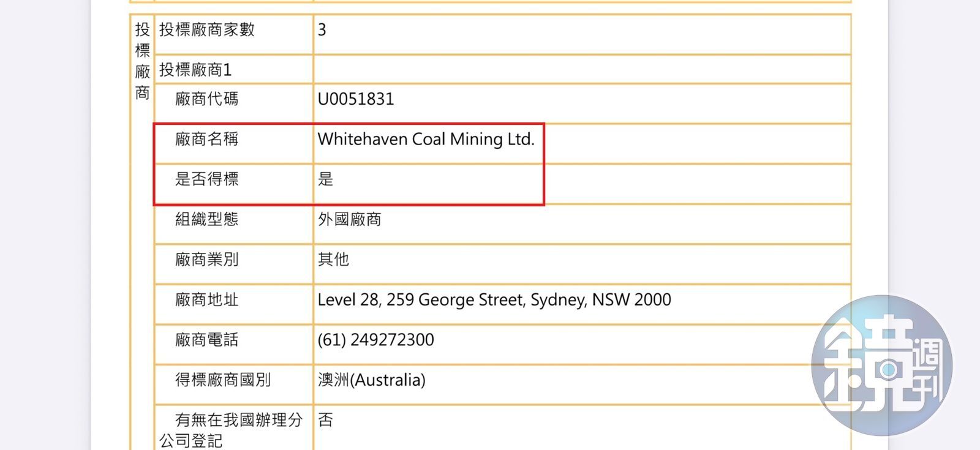Select the 外國廠商 value
The image size is (980, 450).
pyautogui.click(x=349, y=219)
